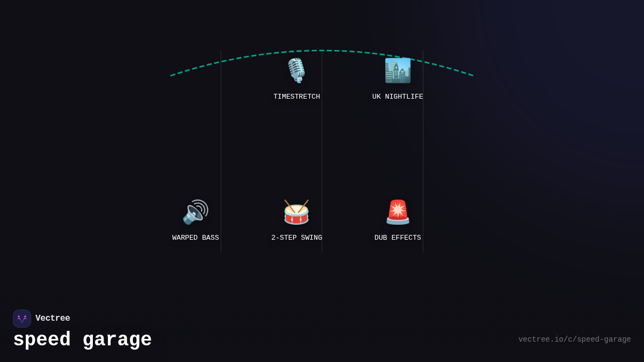Image resolution: width=644 pixels, height=362 pixels.
Task: Click the Warped Bass speaker icon
Action: [195, 212]
